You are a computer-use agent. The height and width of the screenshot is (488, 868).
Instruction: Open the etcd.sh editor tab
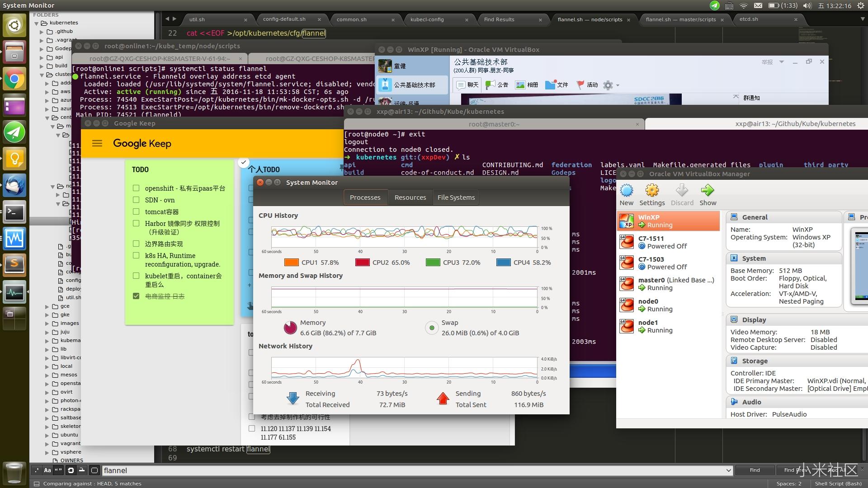pos(769,19)
